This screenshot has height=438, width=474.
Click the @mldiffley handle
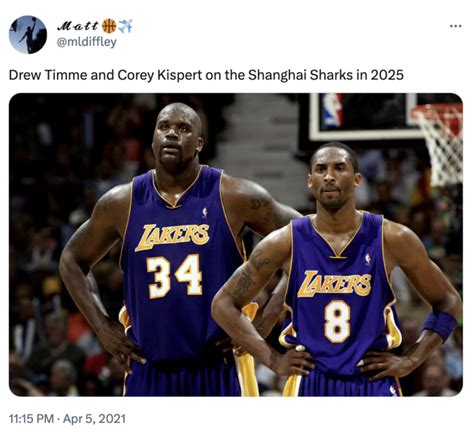click(x=87, y=42)
